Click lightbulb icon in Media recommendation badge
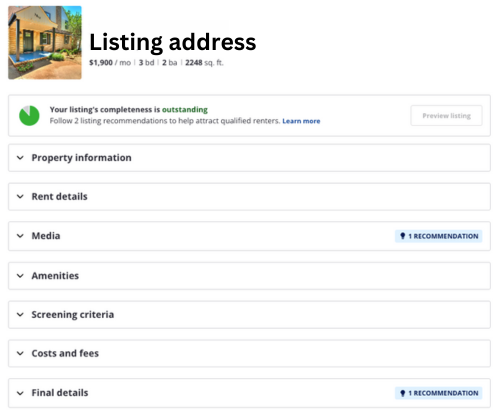Image resolution: width=500 pixels, height=416 pixels. (403, 236)
